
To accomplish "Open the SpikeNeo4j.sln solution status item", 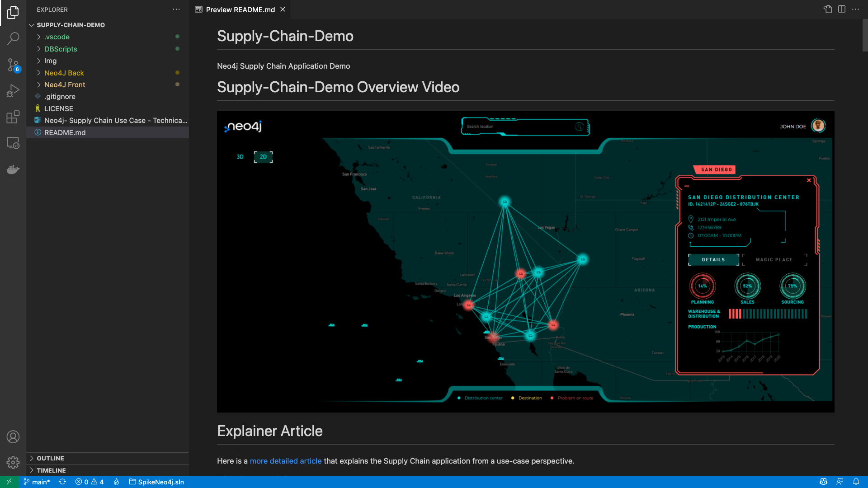I will pyautogui.click(x=156, y=482).
